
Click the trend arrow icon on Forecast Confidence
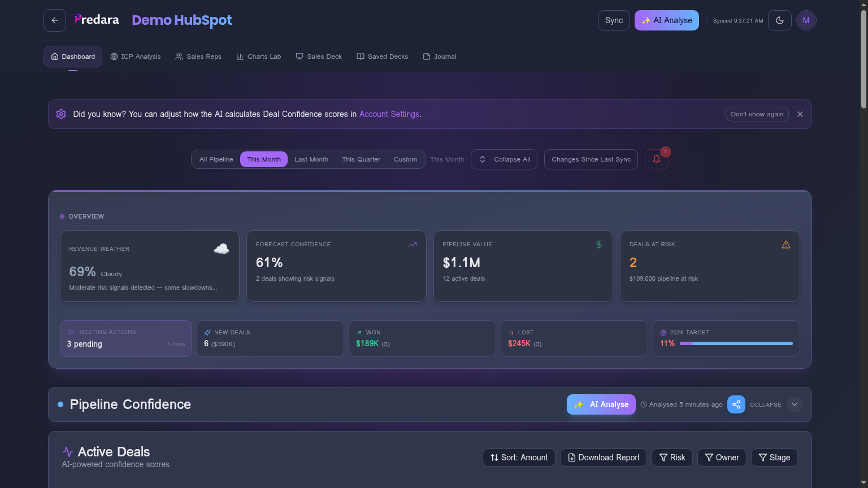412,245
